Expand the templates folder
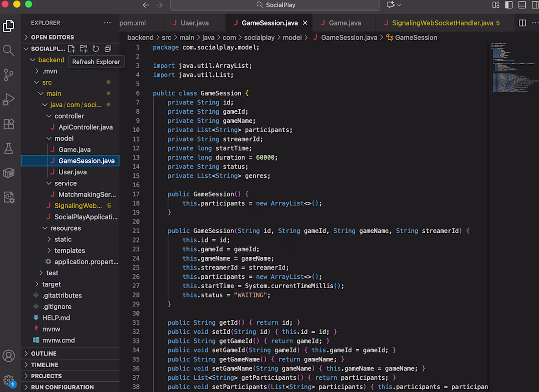 pos(49,251)
